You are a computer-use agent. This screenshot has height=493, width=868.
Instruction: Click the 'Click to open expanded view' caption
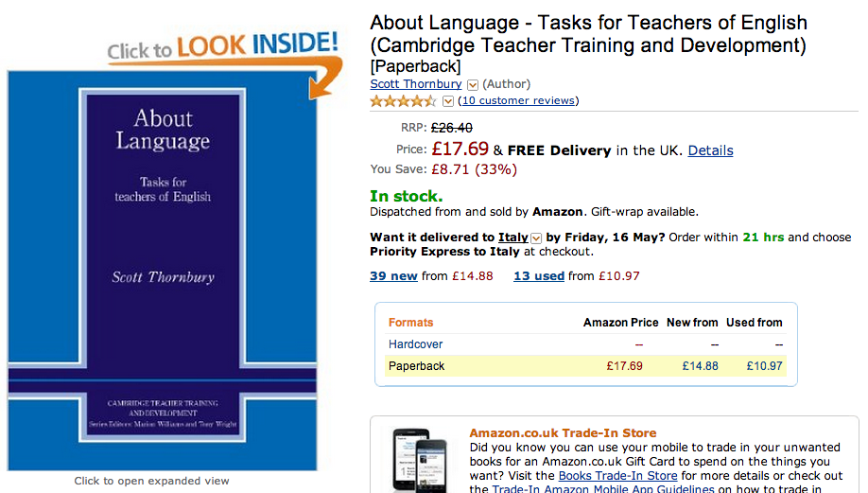(x=151, y=481)
